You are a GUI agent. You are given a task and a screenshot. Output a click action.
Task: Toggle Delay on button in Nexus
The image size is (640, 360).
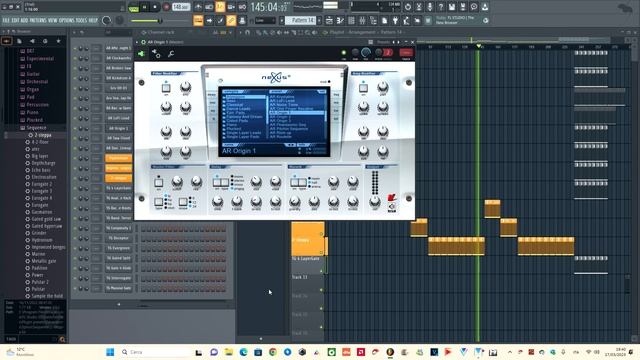click(217, 182)
